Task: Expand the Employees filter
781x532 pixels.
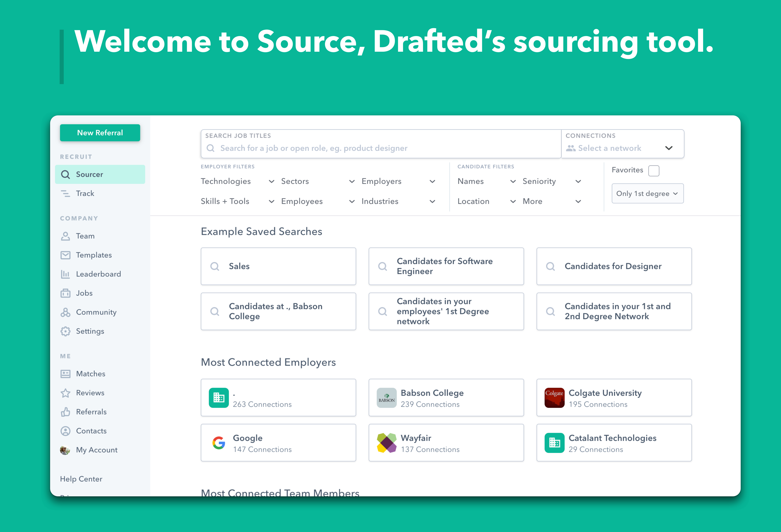Action: tap(318, 202)
